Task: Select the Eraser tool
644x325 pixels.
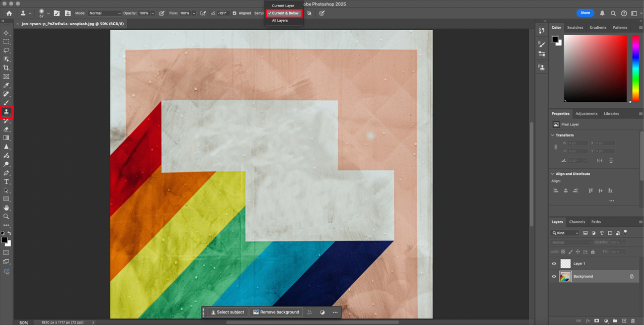Action: (x=7, y=129)
